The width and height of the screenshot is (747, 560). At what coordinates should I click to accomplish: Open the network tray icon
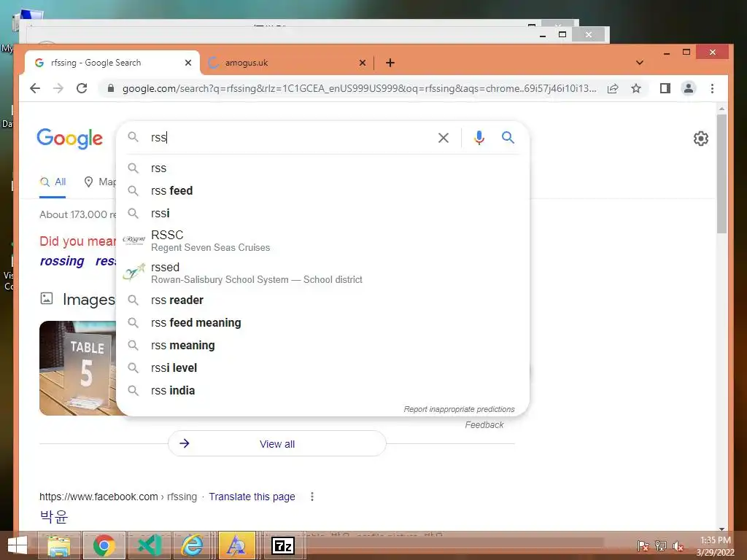pyautogui.click(x=661, y=546)
